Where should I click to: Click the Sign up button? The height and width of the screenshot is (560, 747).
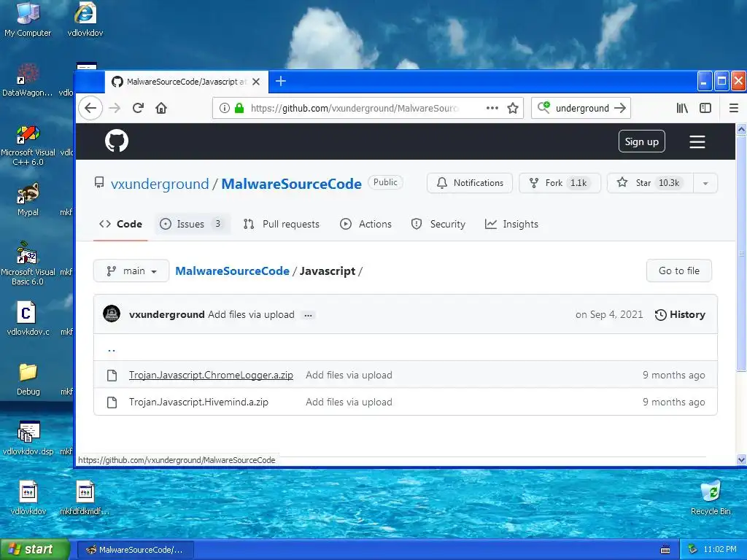pos(641,141)
